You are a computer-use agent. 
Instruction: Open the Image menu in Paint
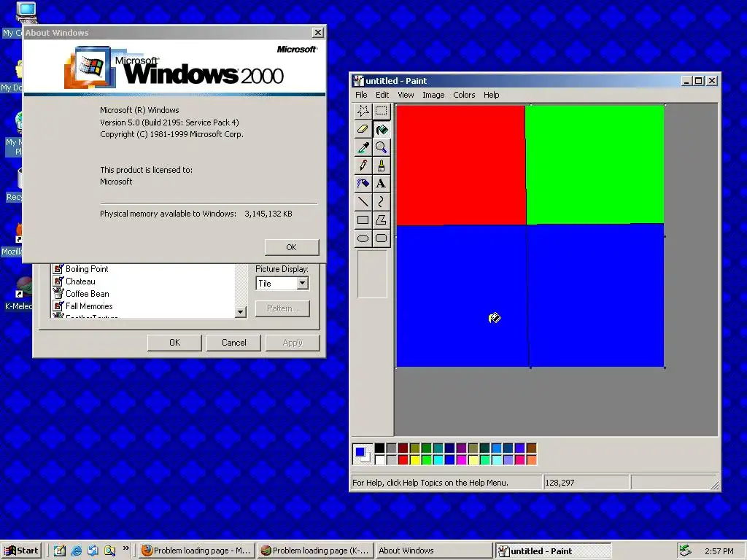[x=433, y=95]
